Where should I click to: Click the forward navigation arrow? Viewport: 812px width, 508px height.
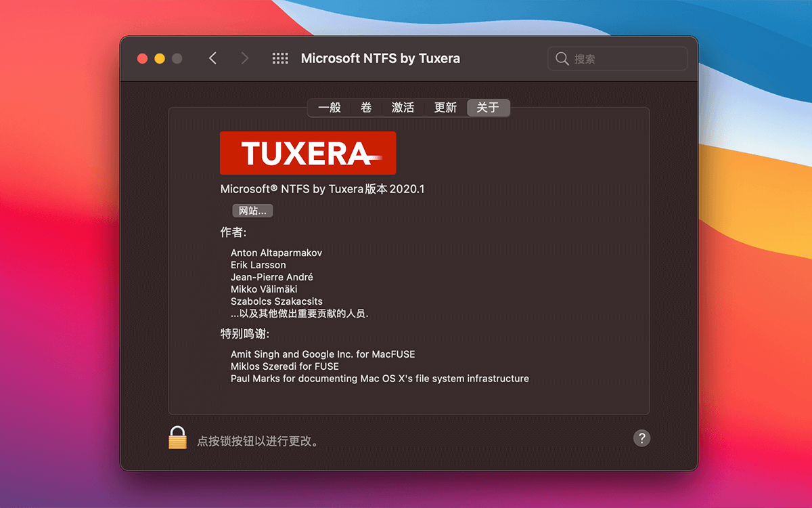244,58
